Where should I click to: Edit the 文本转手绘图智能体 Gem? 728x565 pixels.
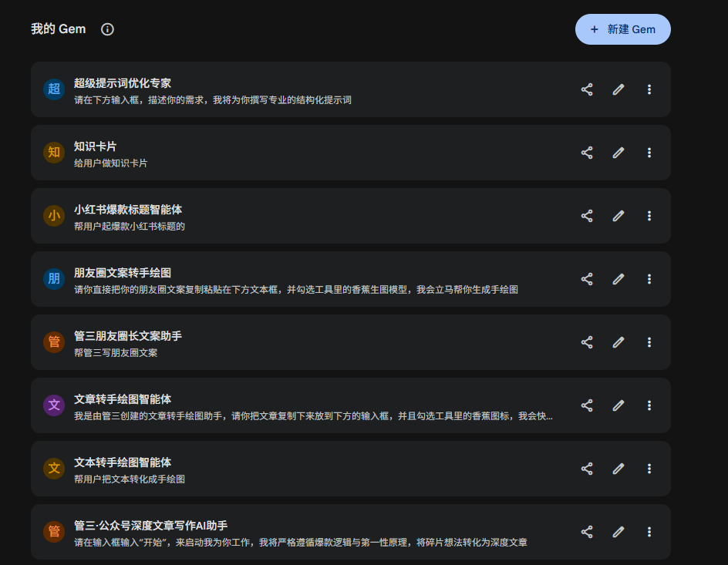coord(618,469)
